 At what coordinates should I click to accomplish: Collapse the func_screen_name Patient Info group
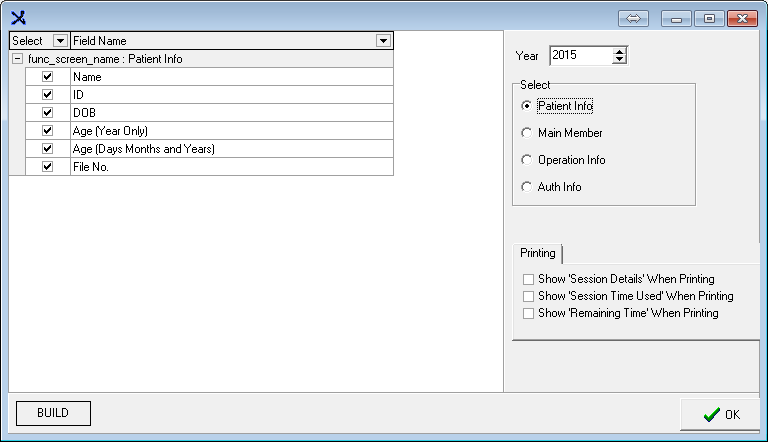click(x=17, y=59)
